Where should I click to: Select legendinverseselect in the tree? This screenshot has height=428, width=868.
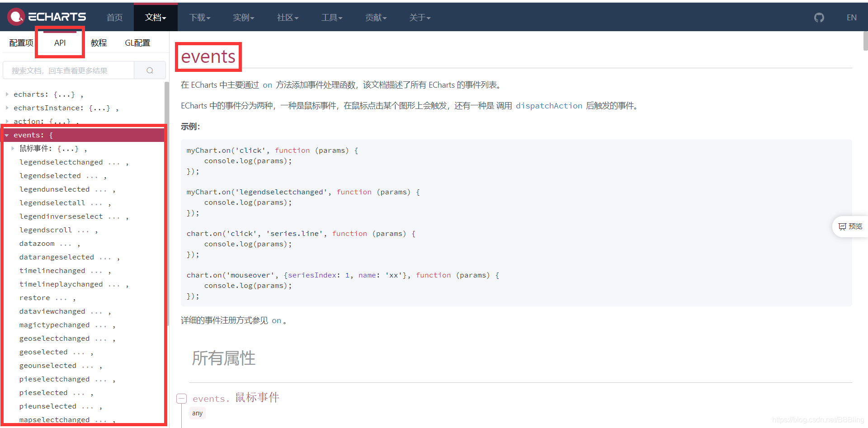61,216
